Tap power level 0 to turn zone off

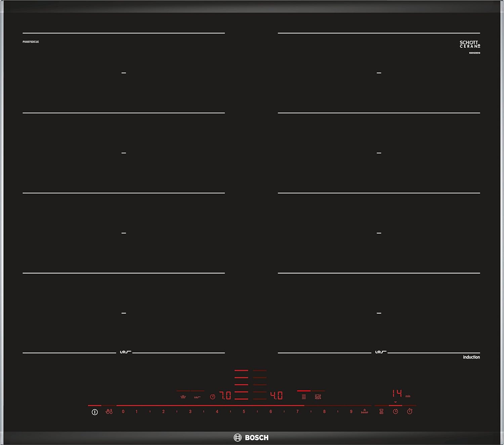(x=123, y=411)
